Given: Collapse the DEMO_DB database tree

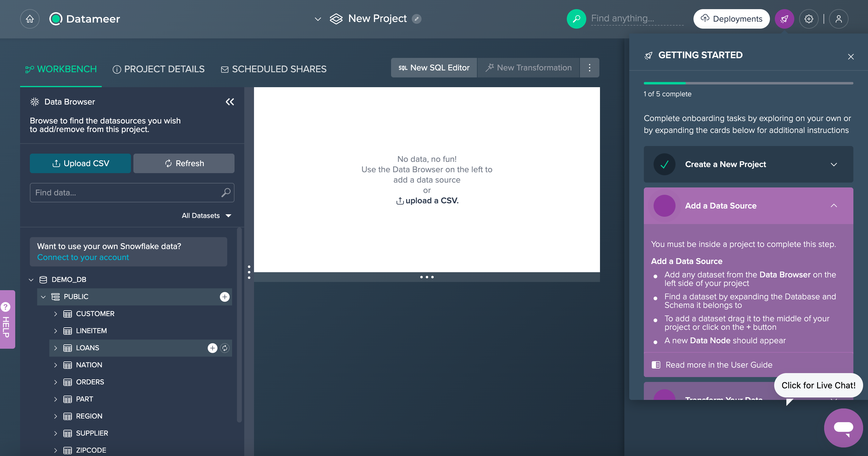Looking at the screenshot, I should (31, 280).
